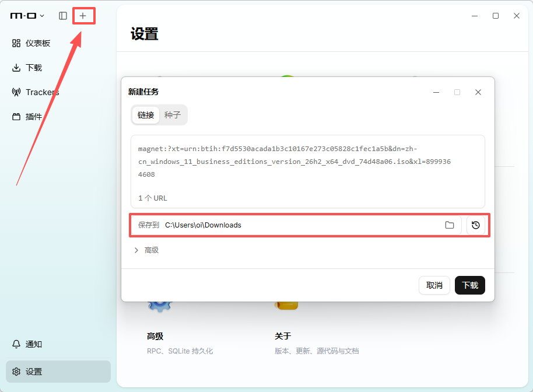Screen dimensions: 533x392
Task: Click the dashboard grid icon
Action: (16, 43)
